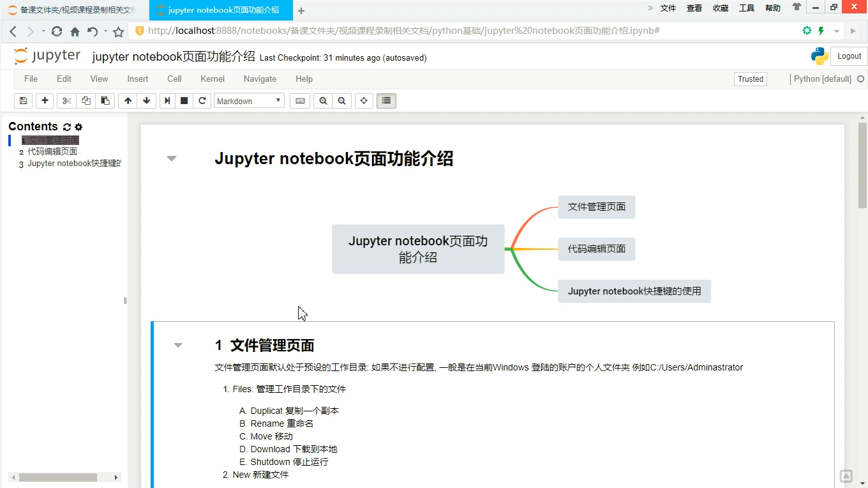
Task: Open the File menu
Action: (31, 79)
